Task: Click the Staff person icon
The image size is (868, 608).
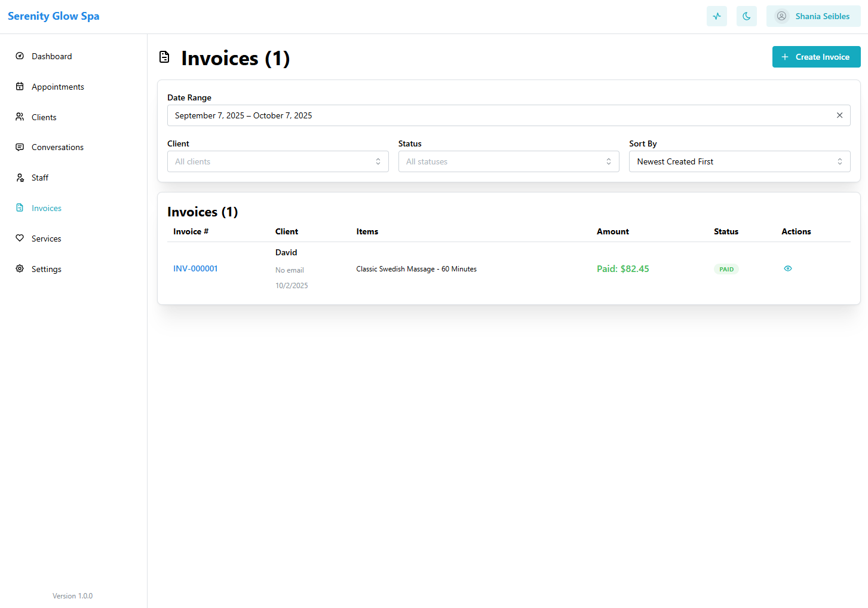Action: click(x=20, y=178)
